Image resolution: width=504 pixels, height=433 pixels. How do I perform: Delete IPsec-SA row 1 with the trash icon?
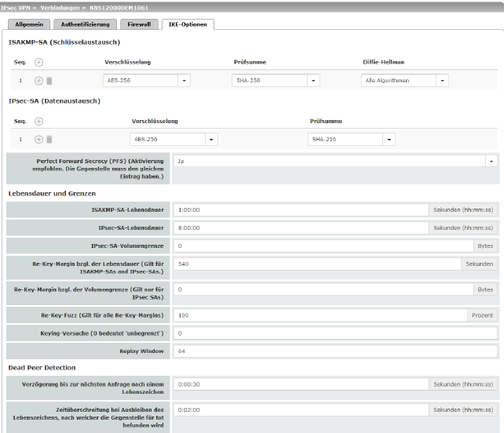[49, 139]
